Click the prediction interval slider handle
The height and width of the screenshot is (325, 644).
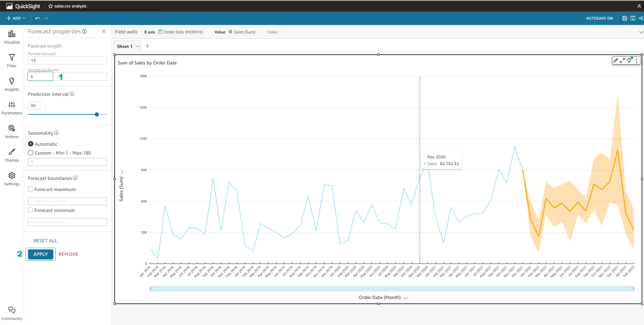(x=97, y=114)
